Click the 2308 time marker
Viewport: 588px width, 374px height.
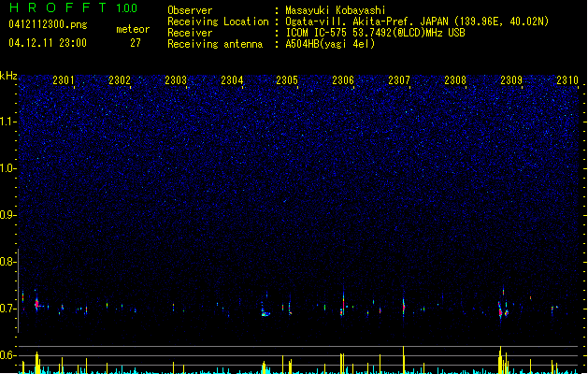tap(455, 80)
